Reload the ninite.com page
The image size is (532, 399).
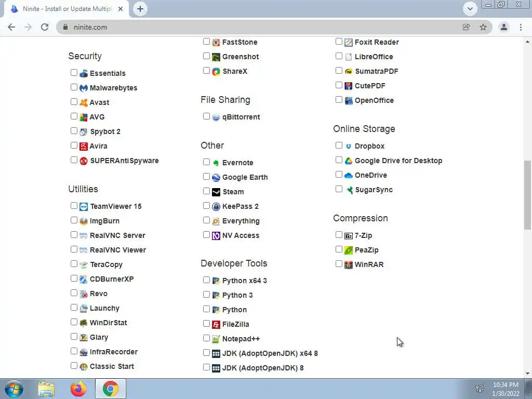(45, 27)
